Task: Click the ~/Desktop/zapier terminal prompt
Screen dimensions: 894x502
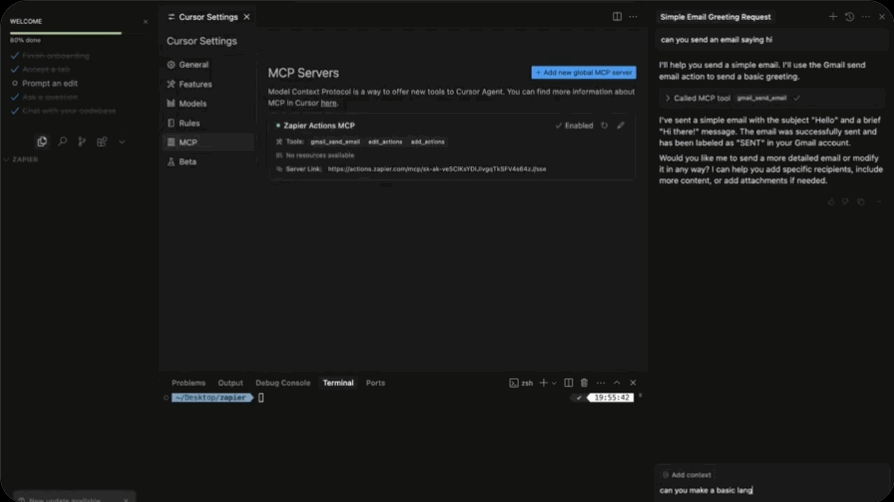Action: point(212,398)
